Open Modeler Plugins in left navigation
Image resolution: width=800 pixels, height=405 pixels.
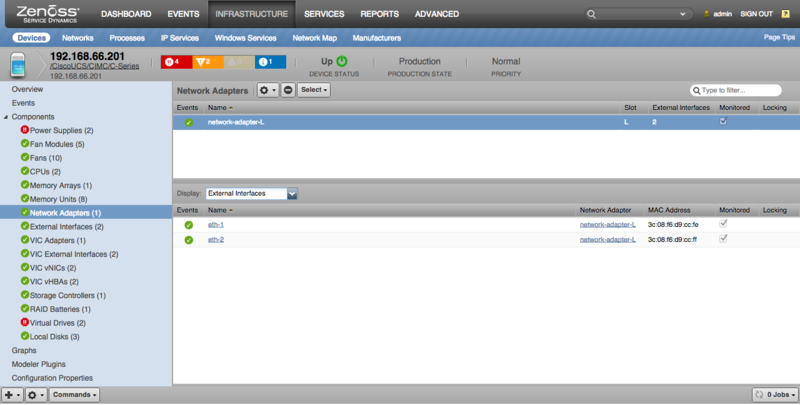(39, 364)
